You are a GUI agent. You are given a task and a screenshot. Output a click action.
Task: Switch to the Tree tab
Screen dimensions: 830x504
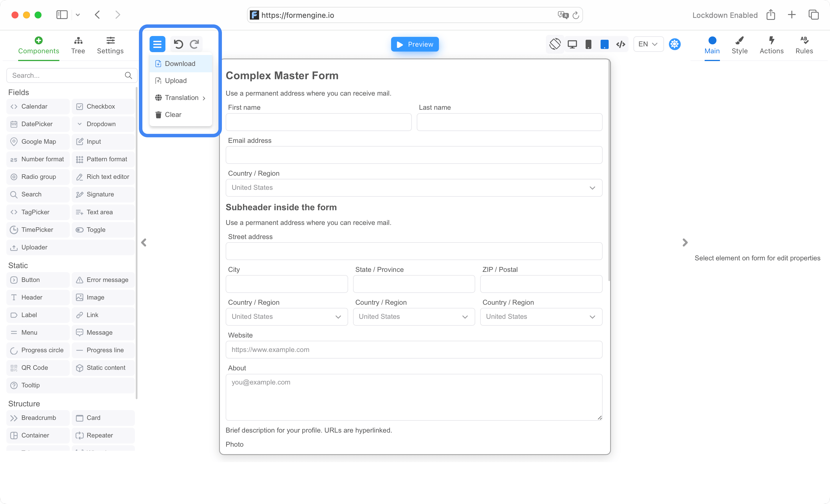click(78, 46)
